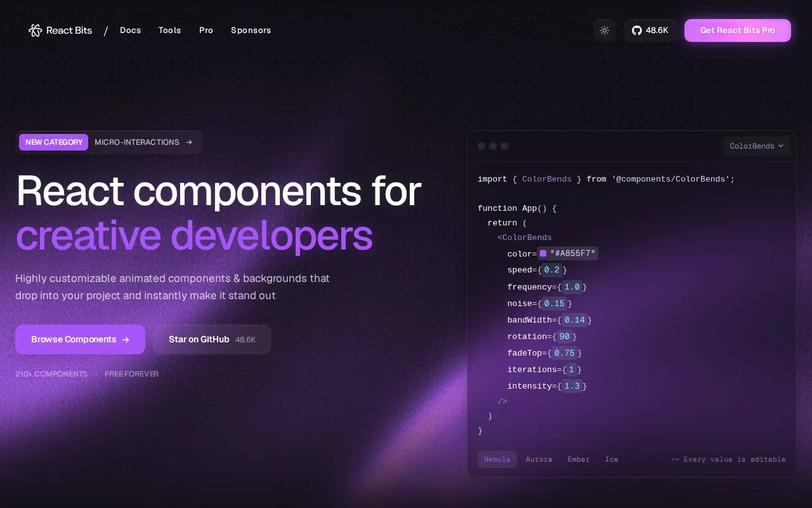812x508 pixels.
Task: Select the Nebula preset tab
Action: [497, 459]
